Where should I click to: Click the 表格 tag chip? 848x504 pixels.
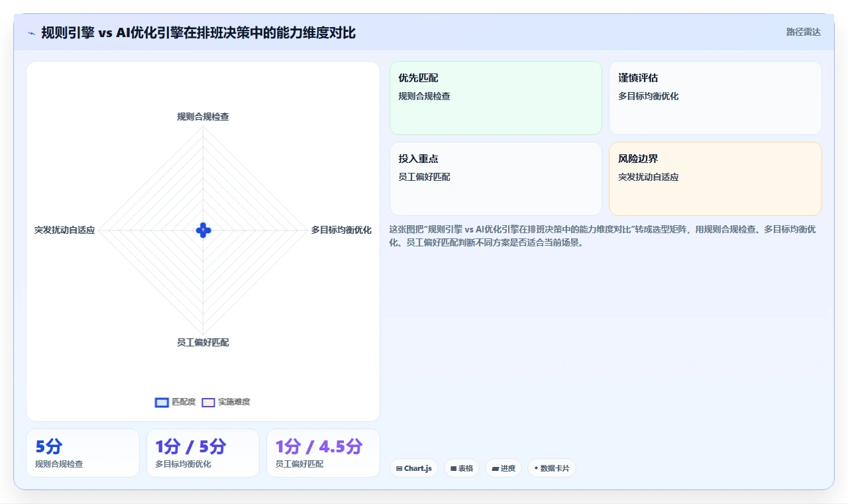462,468
